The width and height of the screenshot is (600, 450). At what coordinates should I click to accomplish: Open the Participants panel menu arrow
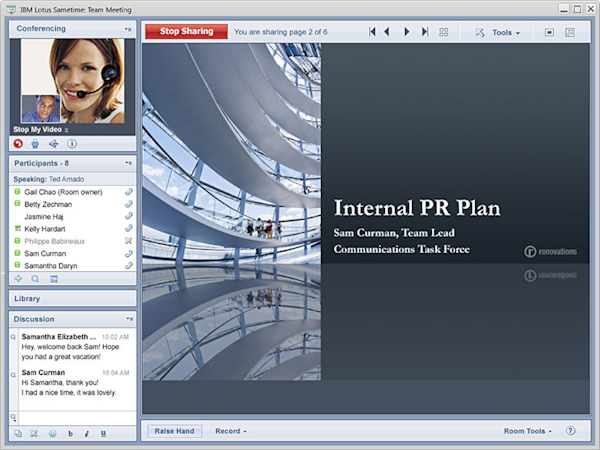coord(128,163)
